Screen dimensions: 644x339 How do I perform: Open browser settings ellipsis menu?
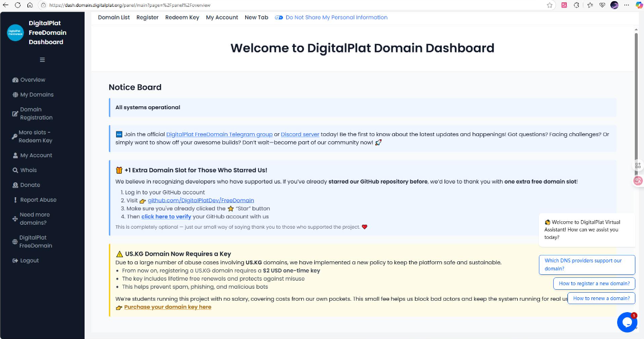coord(626,5)
